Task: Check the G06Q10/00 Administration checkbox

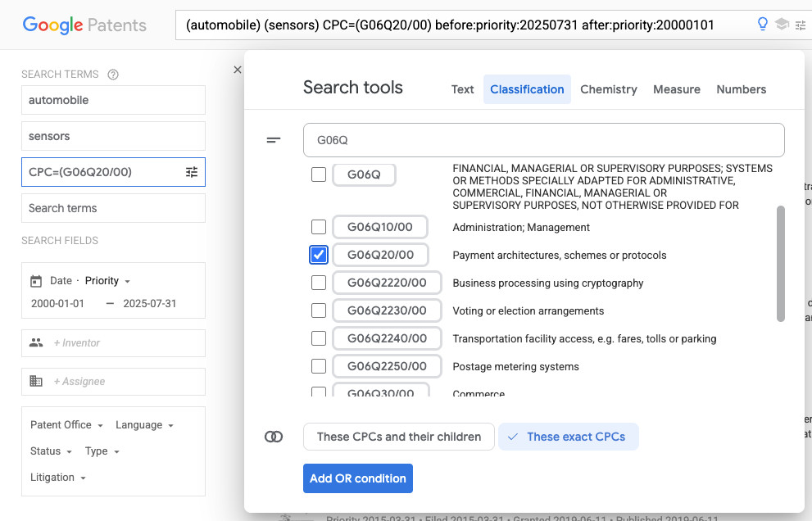Action: [x=319, y=227]
